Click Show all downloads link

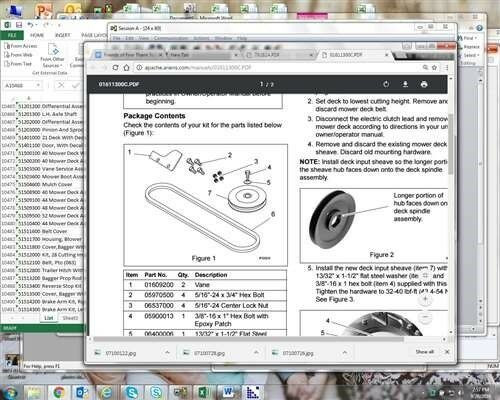424,352
